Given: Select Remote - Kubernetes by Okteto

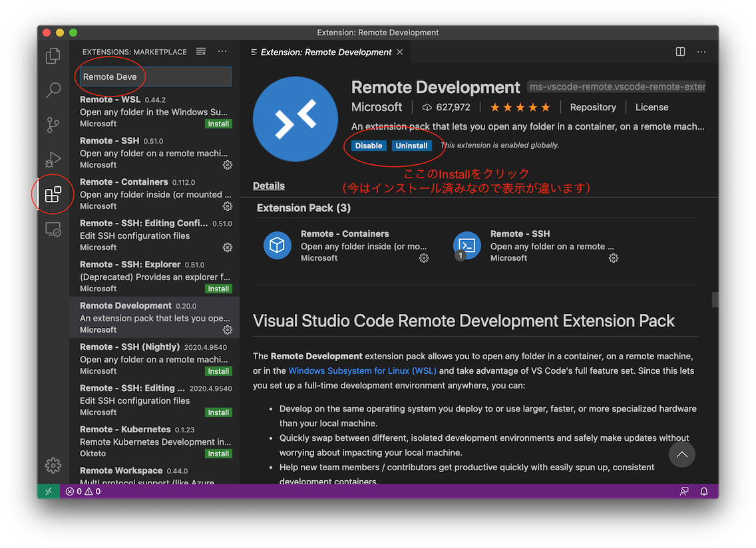Looking at the screenshot, I should 155,441.
